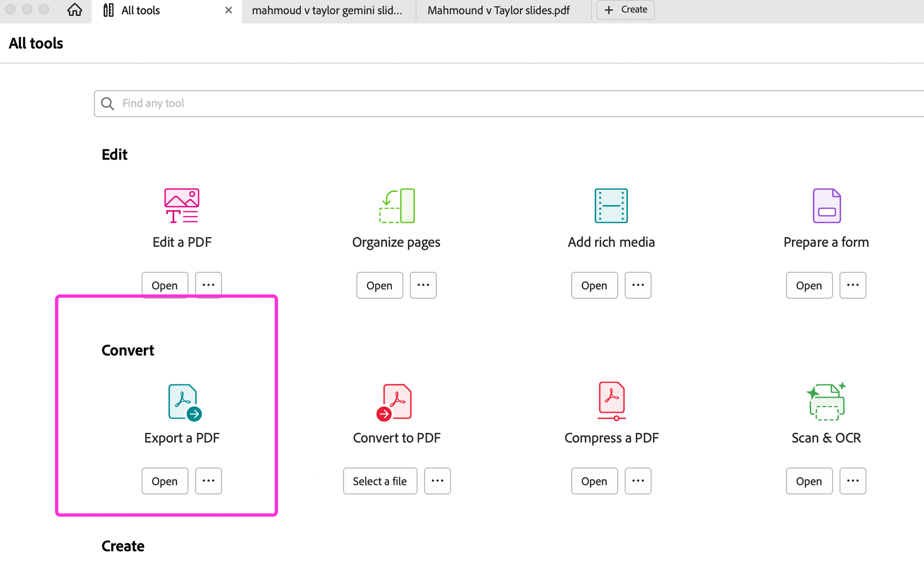Switch to Mahmound v Taylor slides.pdf tab
The image size is (924, 578).
tap(498, 10)
